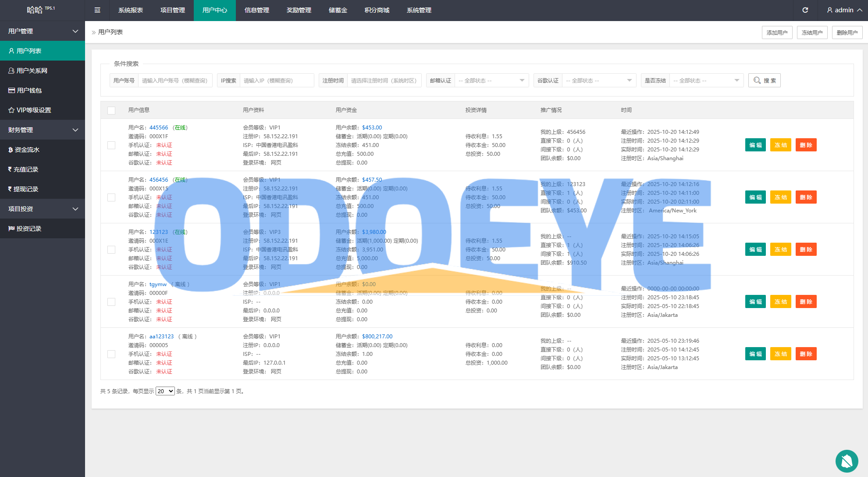Click the Add User button

(x=777, y=32)
